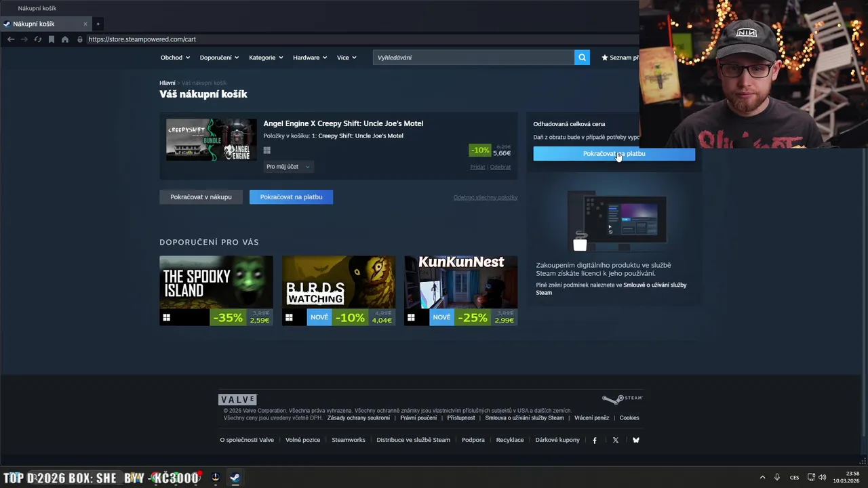The image size is (868, 488).
Task: Click the Windows icon on The Spooky Island card
Action: point(166,317)
